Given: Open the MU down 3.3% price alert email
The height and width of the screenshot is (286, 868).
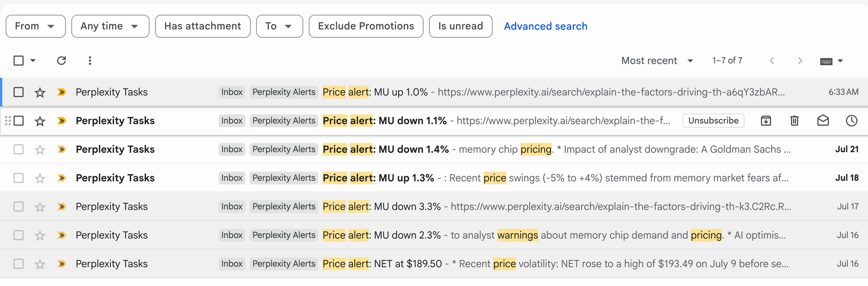Looking at the screenshot, I should pos(434,206).
